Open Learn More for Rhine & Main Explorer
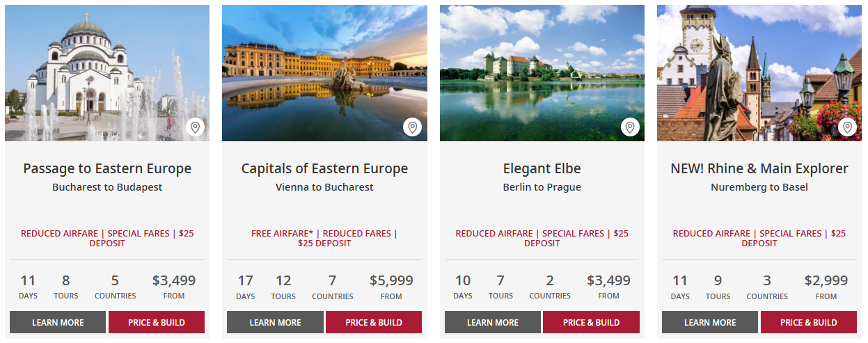868x343 pixels. (x=710, y=322)
